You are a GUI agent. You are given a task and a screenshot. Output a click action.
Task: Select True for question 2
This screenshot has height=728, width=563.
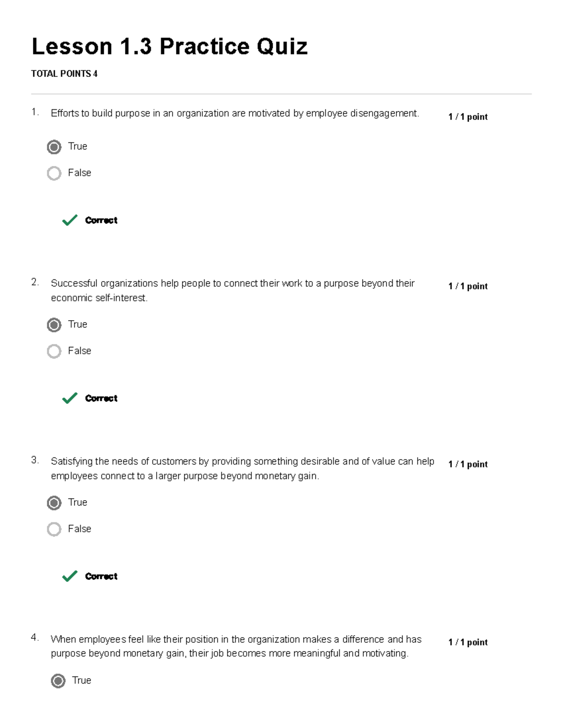point(55,324)
